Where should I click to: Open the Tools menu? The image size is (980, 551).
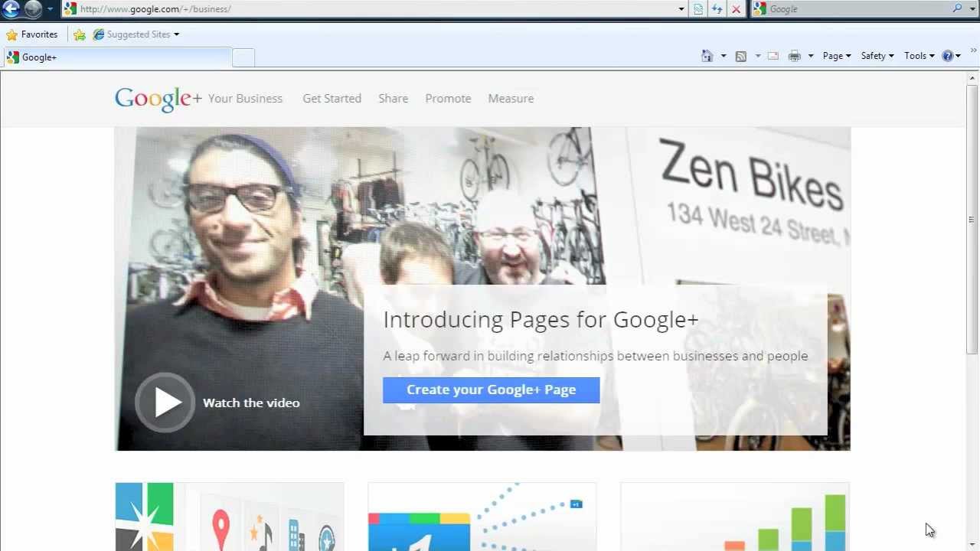coord(919,56)
